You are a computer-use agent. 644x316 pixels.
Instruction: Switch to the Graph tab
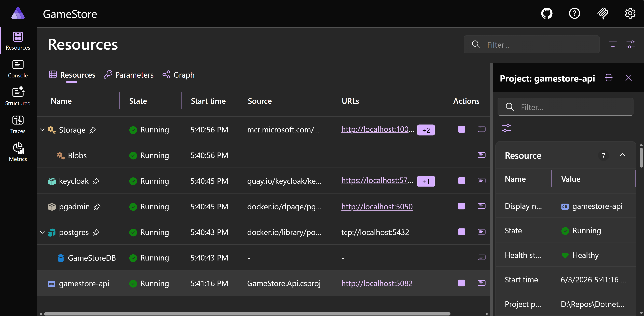[178, 75]
